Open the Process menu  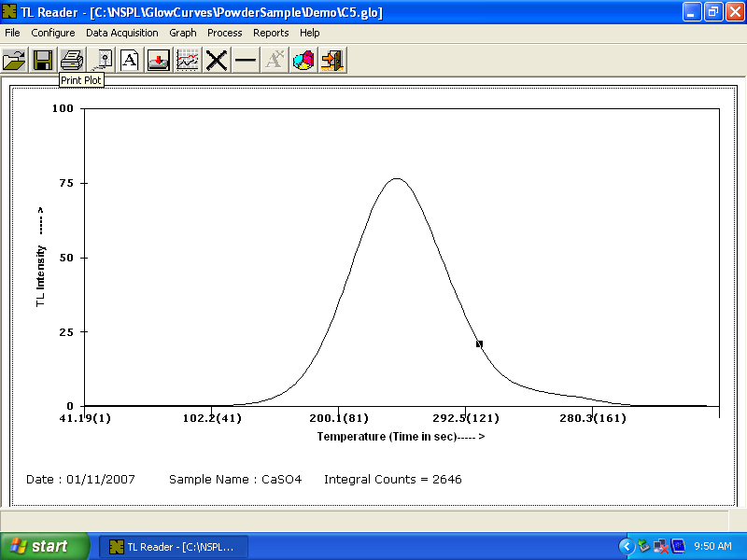[x=225, y=33]
